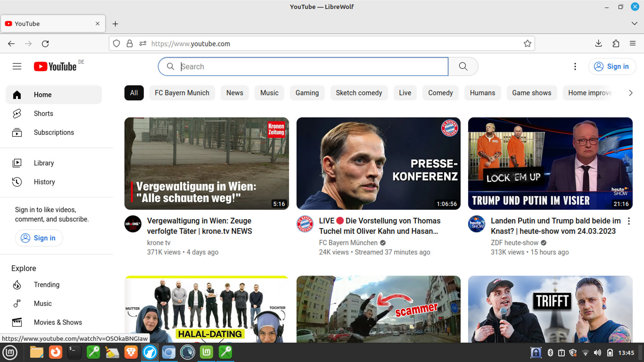
Task: Open a new browser tab
Action: coord(115,24)
